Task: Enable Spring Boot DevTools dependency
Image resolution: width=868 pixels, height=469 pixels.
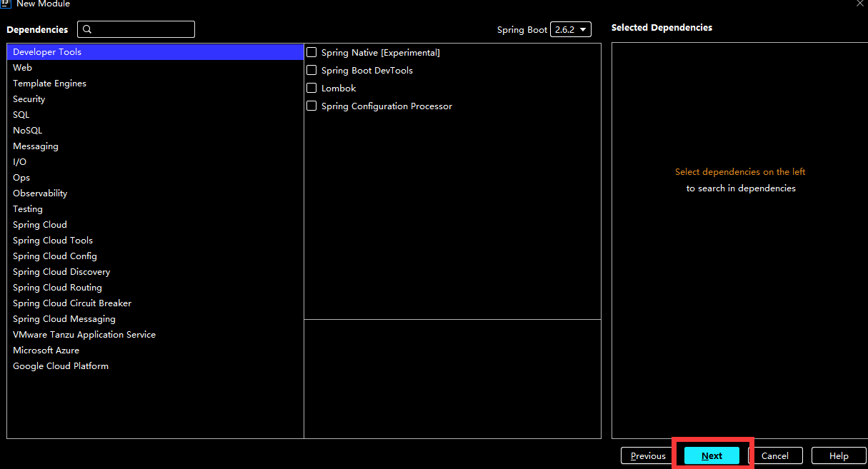Action: point(311,70)
